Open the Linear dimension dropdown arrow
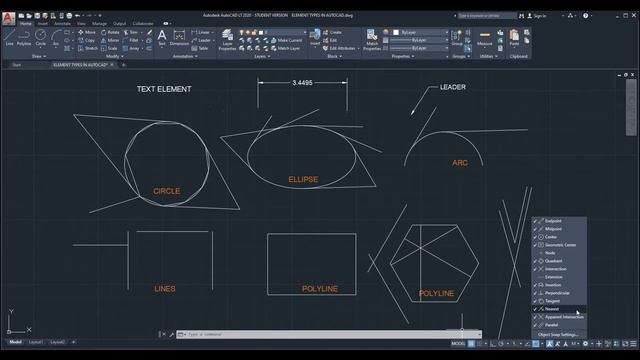This screenshot has height=360, width=640. (x=213, y=32)
